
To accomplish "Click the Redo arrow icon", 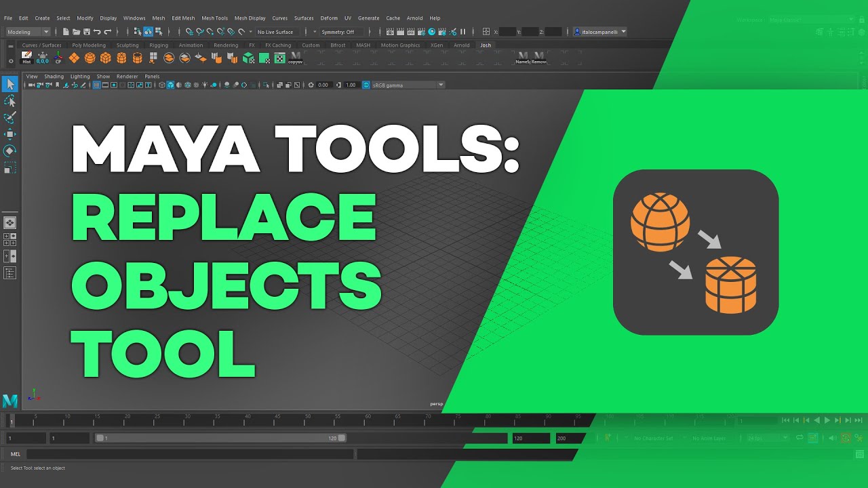I will pyautogui.click(x=107, y=32).
